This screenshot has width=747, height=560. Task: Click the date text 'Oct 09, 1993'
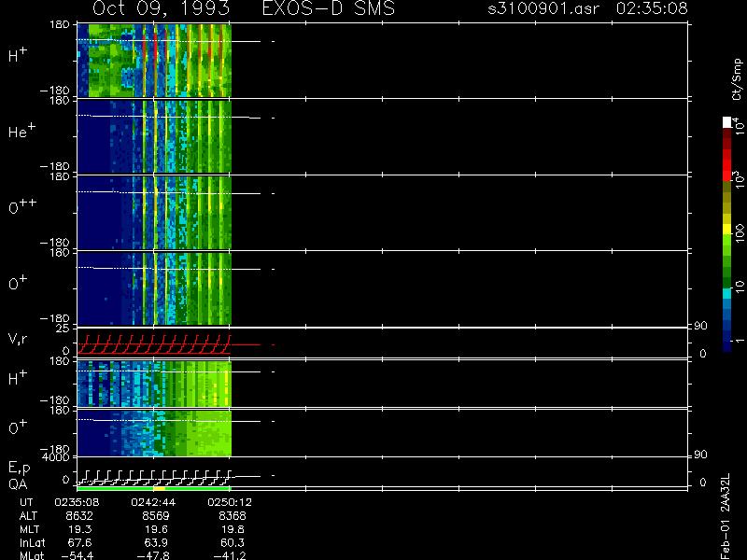tap(161, 8)
